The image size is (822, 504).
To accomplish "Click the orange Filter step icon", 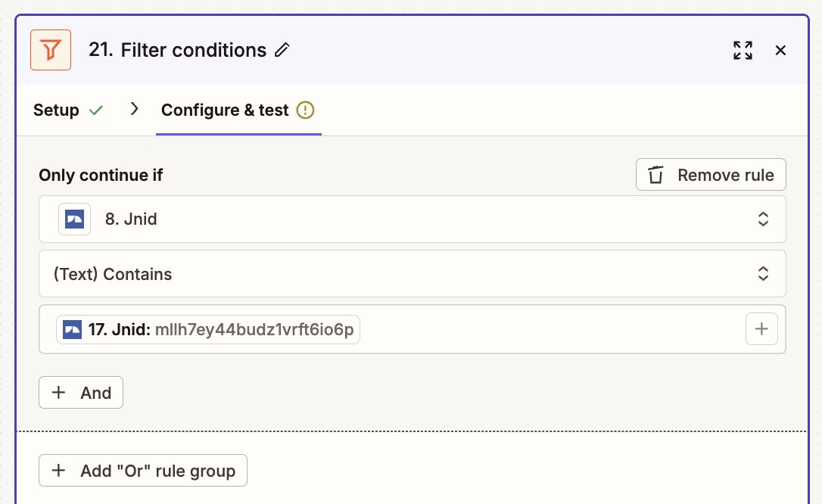I will [x=51, y=50].
